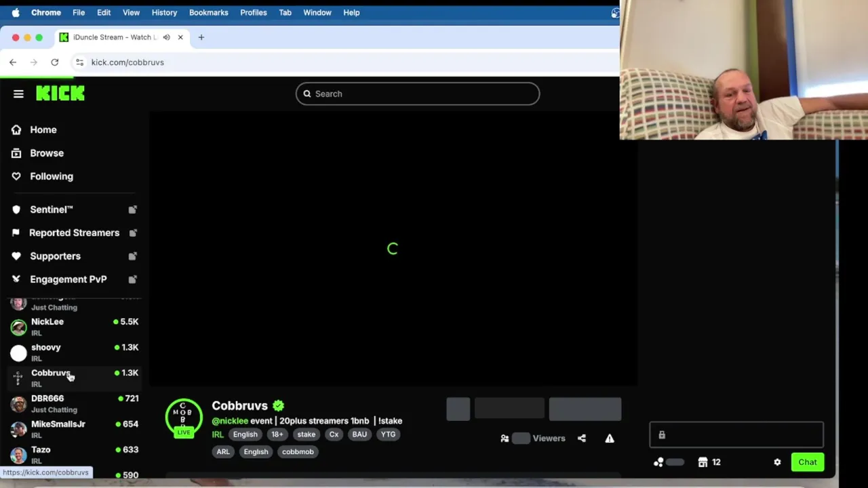The height and width of the screenshot is (488, 868).
Task: Open the Following page
Action: (x=52, y=176)
